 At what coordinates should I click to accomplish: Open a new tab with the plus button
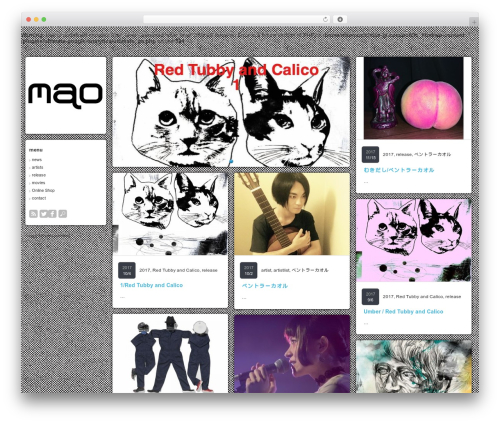click(474, 22)
